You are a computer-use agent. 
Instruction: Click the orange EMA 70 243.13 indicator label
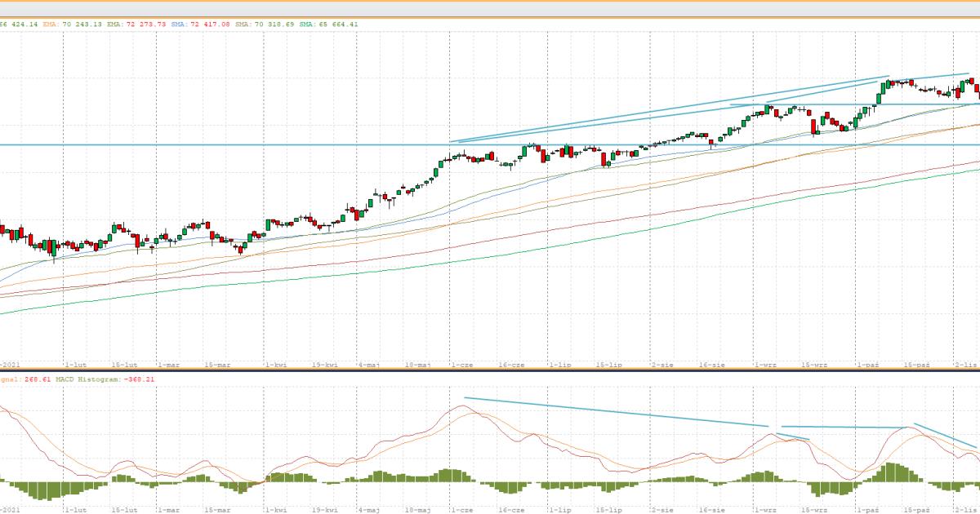73,24
